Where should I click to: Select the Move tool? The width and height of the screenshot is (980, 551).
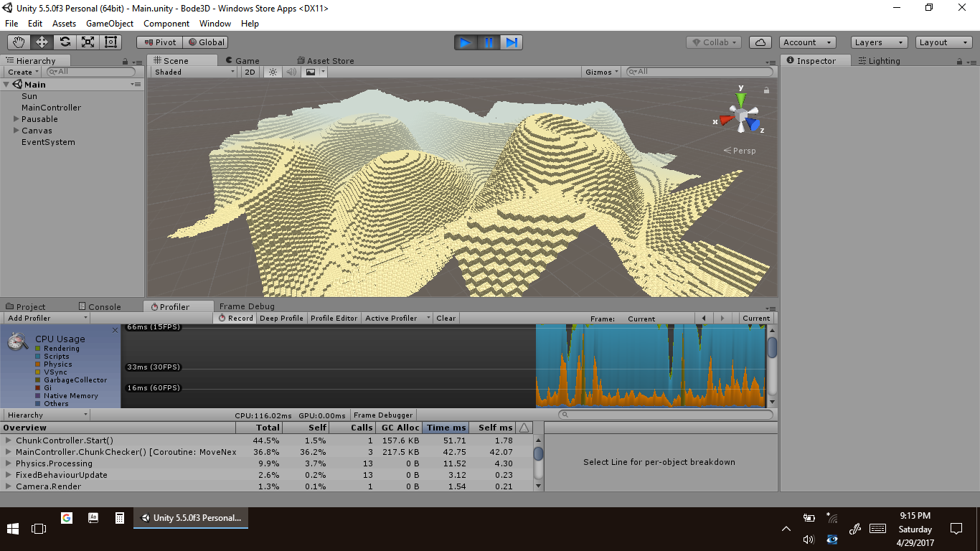point(42,42)
